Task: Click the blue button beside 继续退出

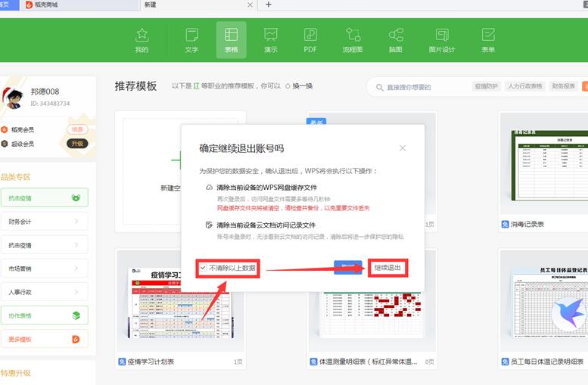Action: [x=348, y=267]
